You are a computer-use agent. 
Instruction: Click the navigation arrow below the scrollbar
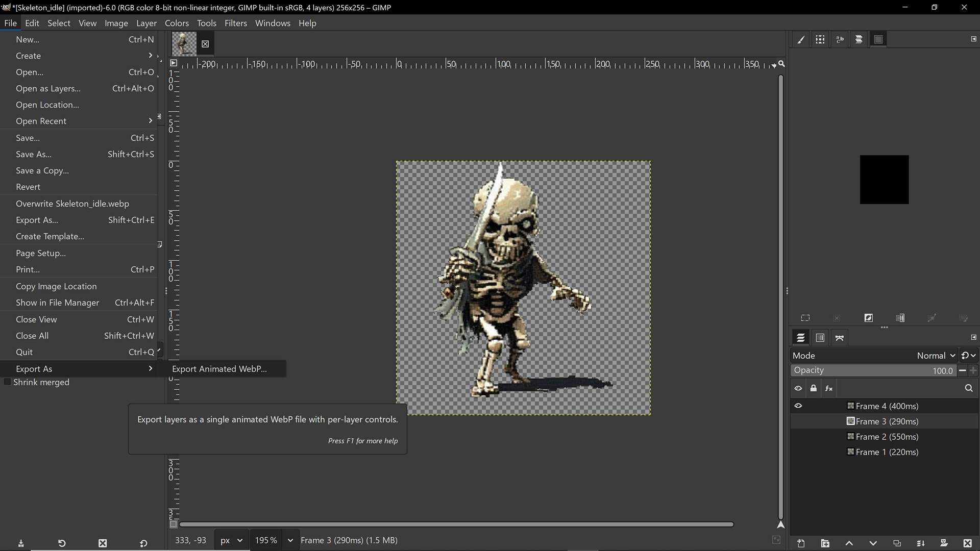tap(781, 524)
